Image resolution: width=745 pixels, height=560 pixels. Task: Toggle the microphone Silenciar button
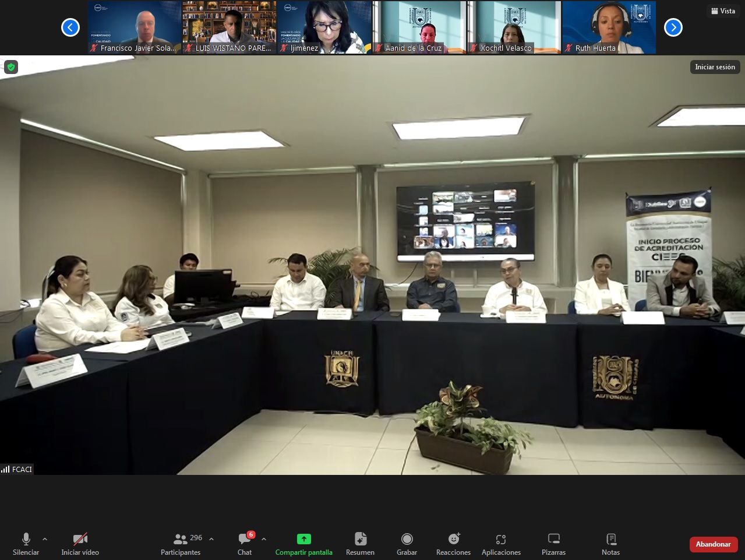click(26, 543)
